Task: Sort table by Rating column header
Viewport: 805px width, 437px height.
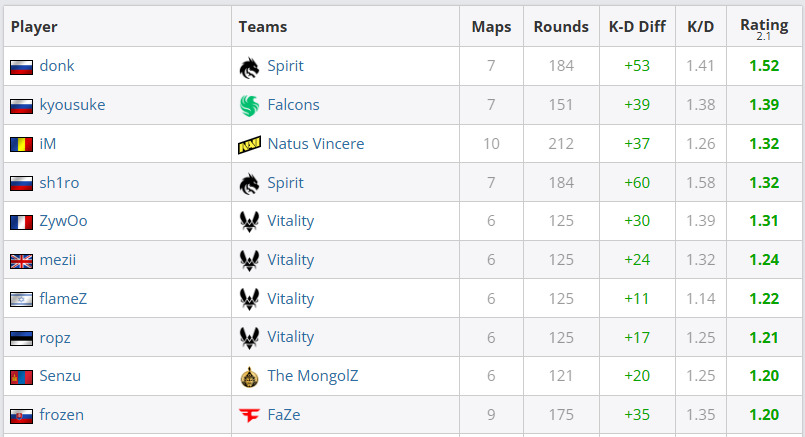Action: [x=764, y=26]
